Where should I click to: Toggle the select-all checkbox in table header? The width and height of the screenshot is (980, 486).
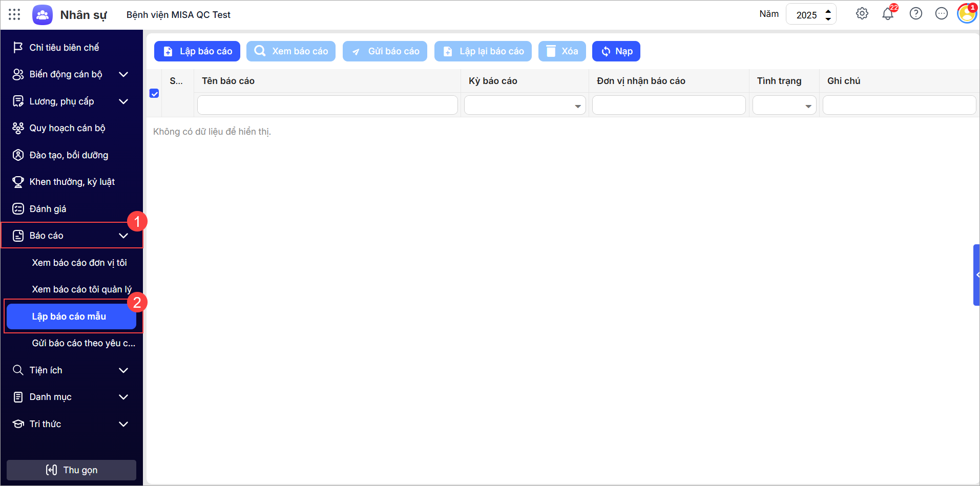(154, 93)
